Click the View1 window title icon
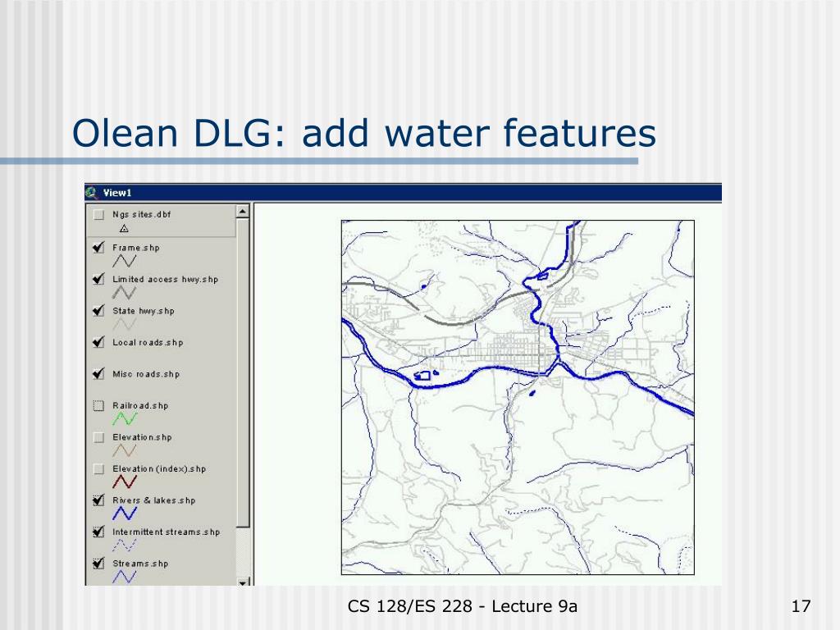This screenshot has width=840, height=630. [x=92, y=192]
